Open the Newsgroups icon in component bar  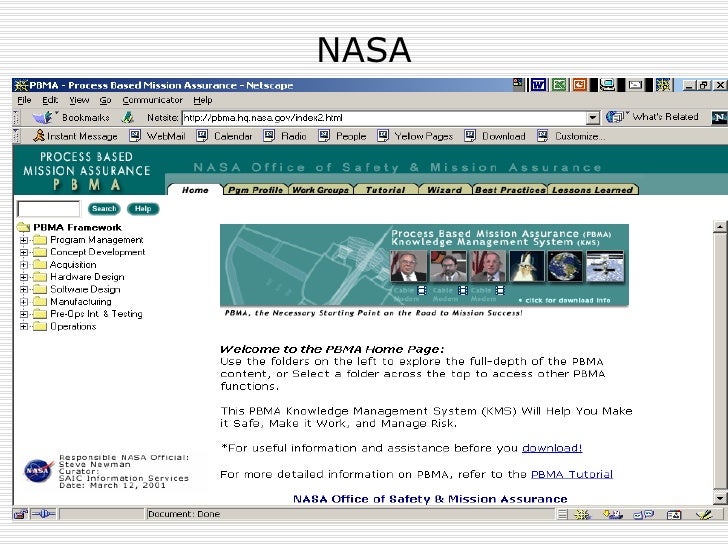coord(644,514)
